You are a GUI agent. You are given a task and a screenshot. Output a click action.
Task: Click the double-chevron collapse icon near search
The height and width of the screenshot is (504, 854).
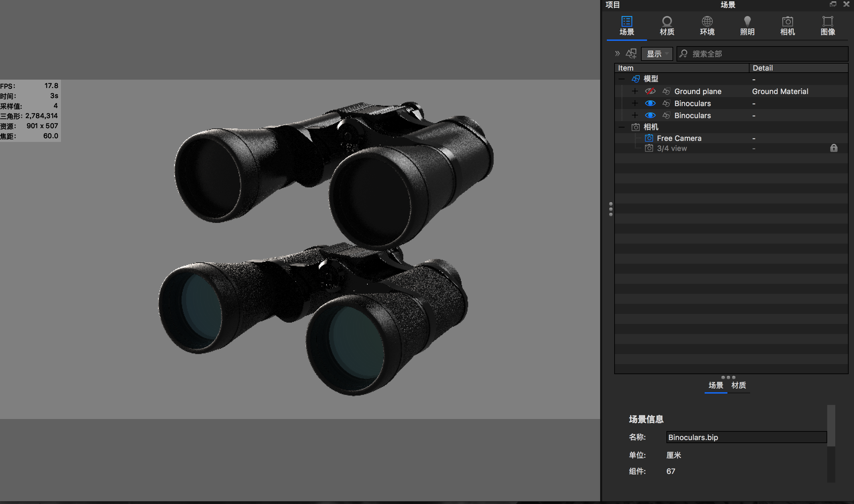[x=617, y=54]
